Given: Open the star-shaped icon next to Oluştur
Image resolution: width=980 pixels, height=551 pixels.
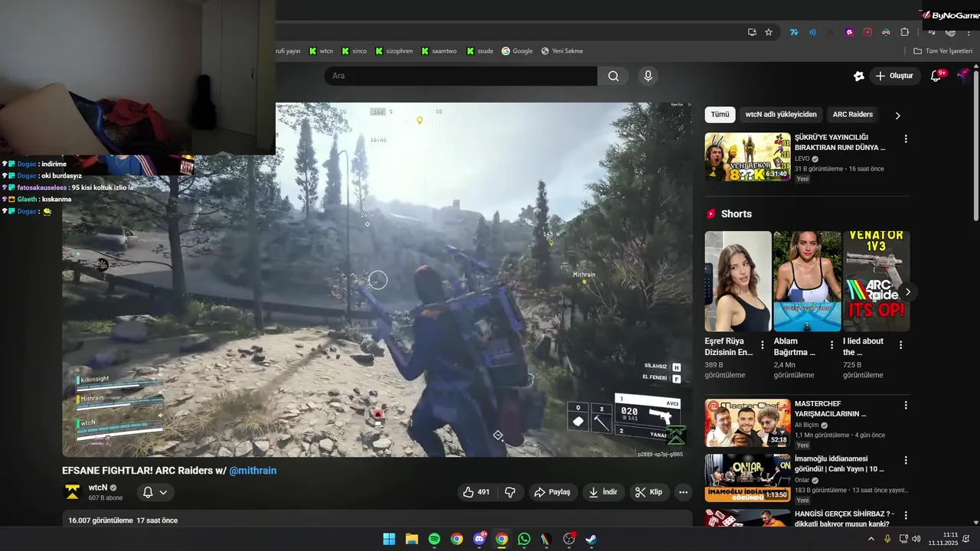Looking at the screenshot, I should point(859,76).
